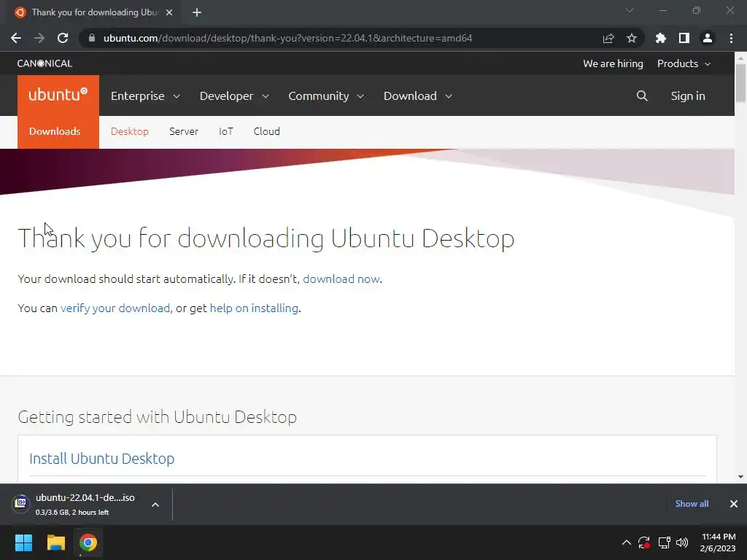This screenshot has height=560, width=747.
Task: Open the tab search chevron
Action: pos(630,10)
